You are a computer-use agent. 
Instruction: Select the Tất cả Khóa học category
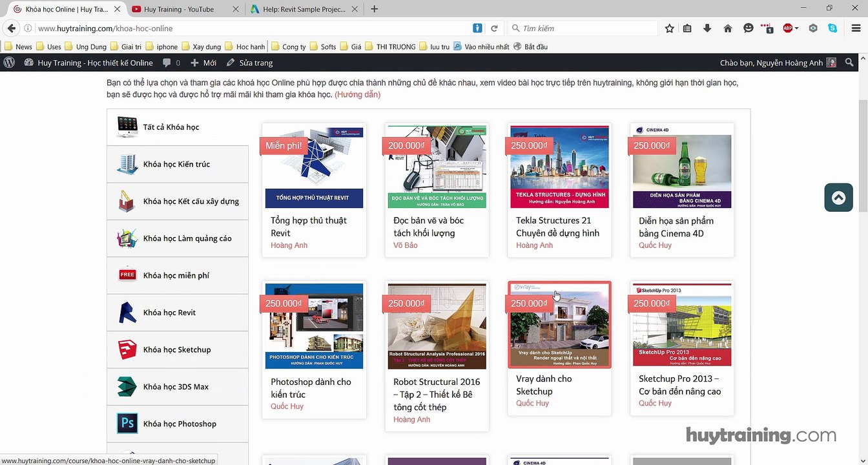click(x=178, y=127)
